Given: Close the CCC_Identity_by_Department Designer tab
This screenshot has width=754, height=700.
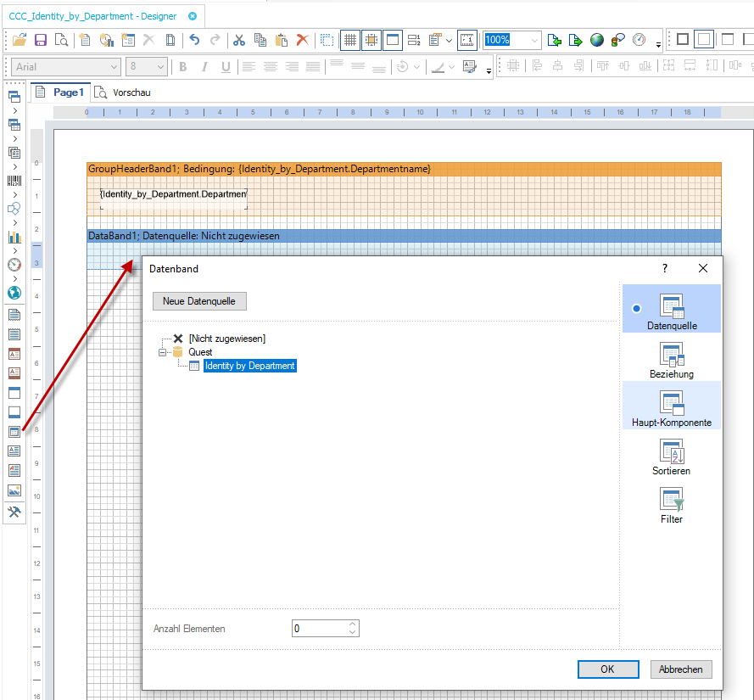Looking at the screenshot, I should click(193, 16).
